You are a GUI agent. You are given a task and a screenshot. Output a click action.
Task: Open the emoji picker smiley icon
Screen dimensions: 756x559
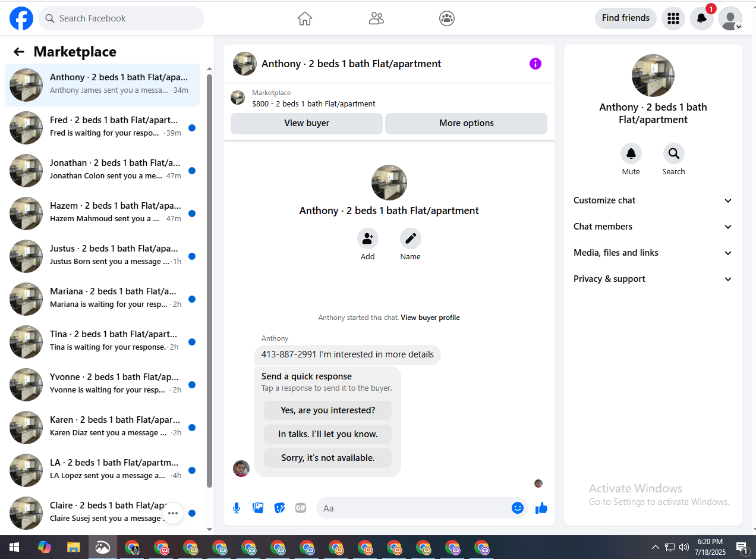(x=518, y=508)
